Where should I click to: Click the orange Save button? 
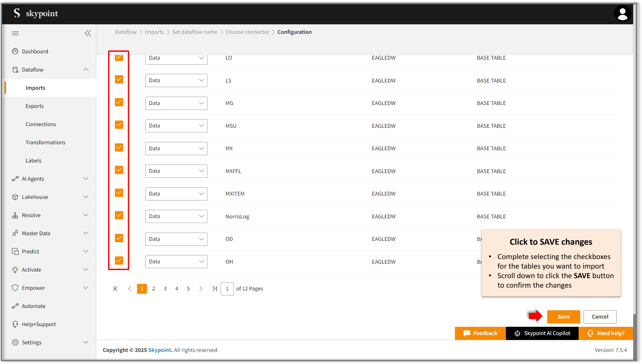pos(563,317)
